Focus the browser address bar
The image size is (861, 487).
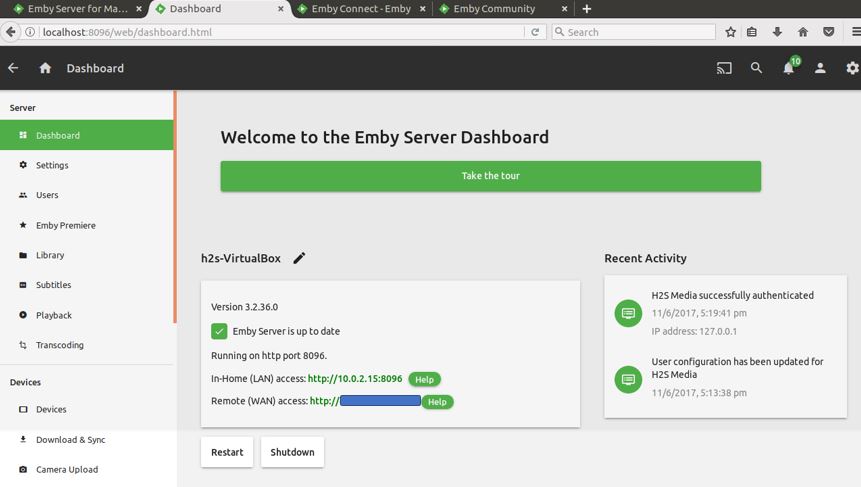click(x=280, y=32)
